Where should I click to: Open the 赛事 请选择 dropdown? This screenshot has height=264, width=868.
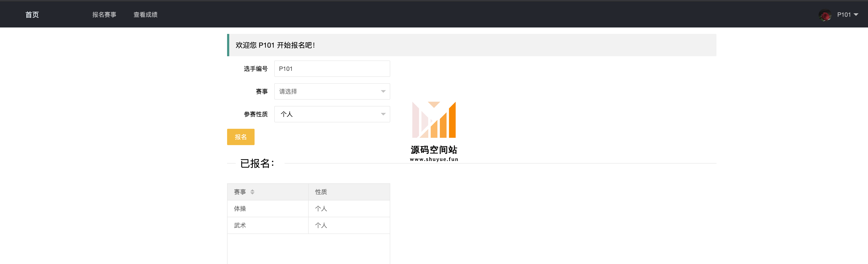(332, 91)
